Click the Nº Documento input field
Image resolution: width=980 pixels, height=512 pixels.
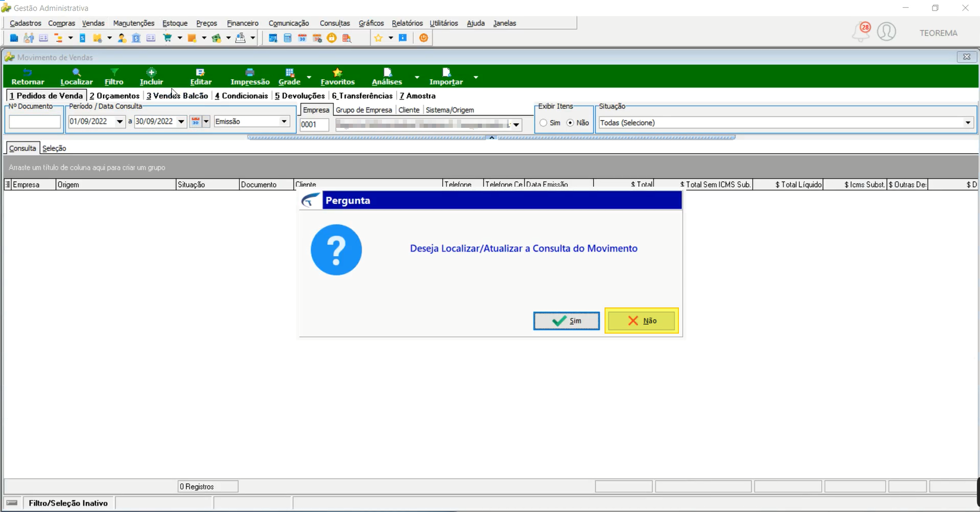click(35, 122)
